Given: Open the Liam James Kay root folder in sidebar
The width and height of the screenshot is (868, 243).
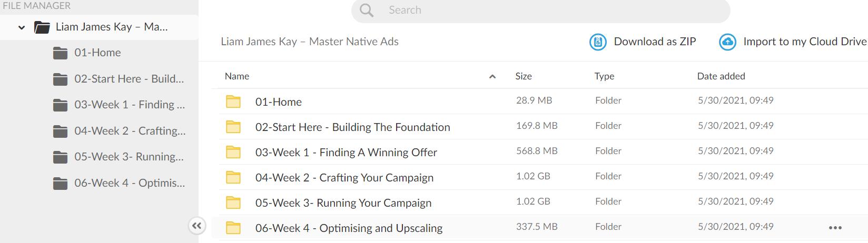Looking at the screenshot, I should (x=112, y=27).
